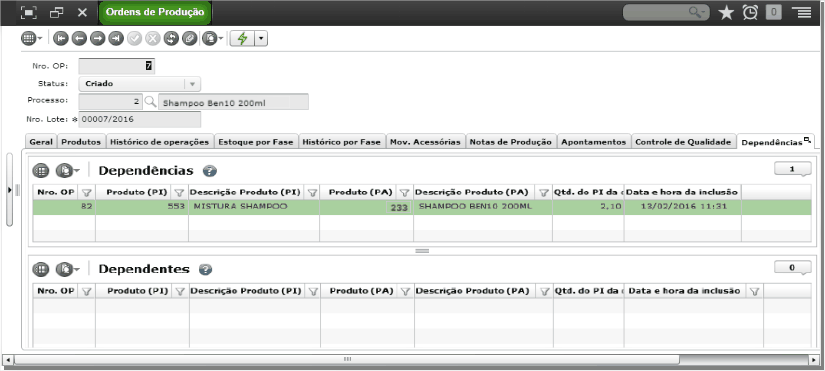Screen dimensions: 825x371
Task: Navigate to previous record arrow
Action: pos(79,38)
